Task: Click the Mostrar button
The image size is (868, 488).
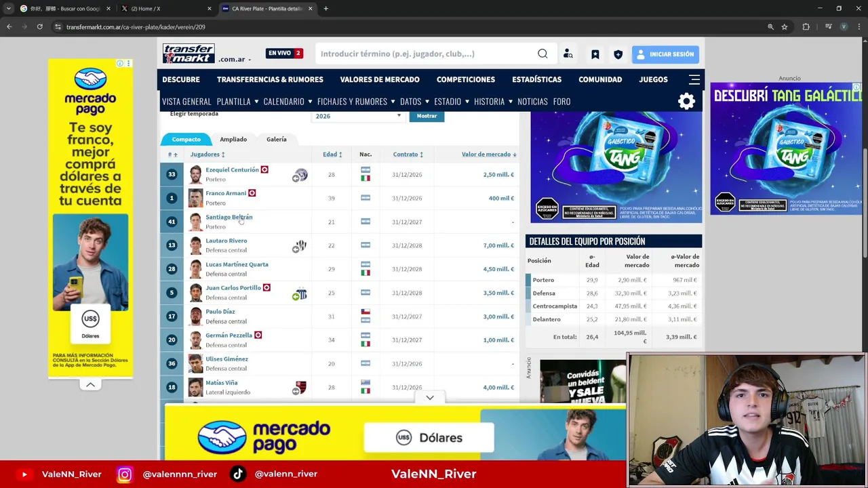Action: 427,116
